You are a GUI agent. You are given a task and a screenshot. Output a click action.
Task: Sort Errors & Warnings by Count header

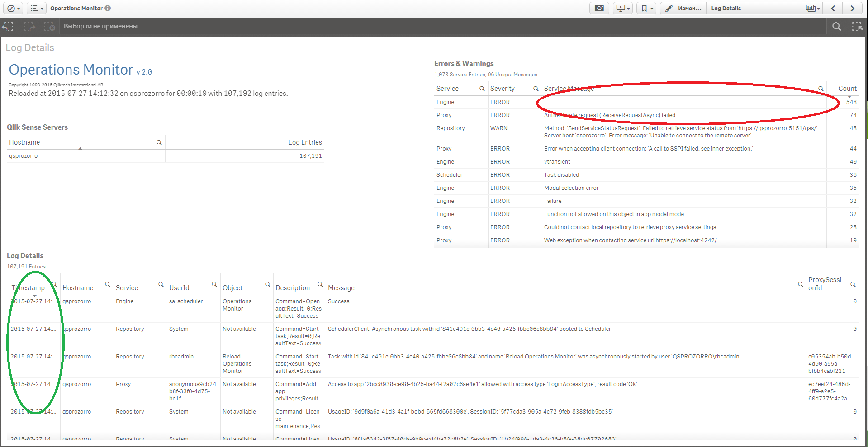tap(847, 89)
